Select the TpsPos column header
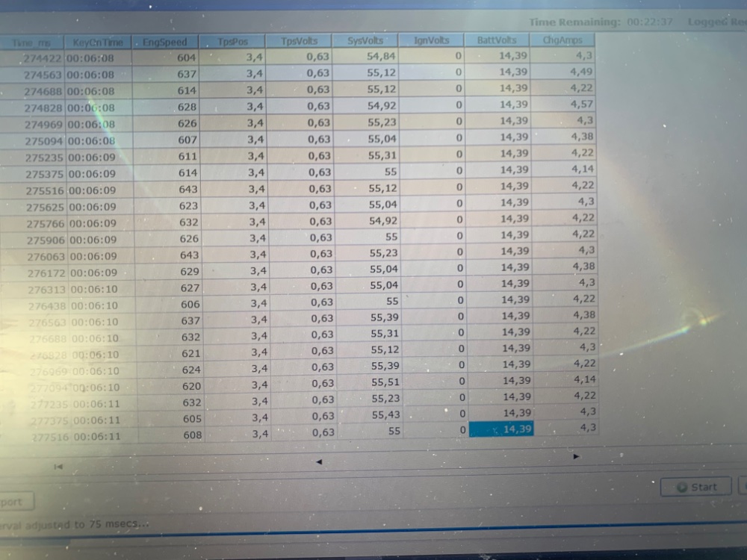This screenshot has width=747, height=560. coord(232,41)
